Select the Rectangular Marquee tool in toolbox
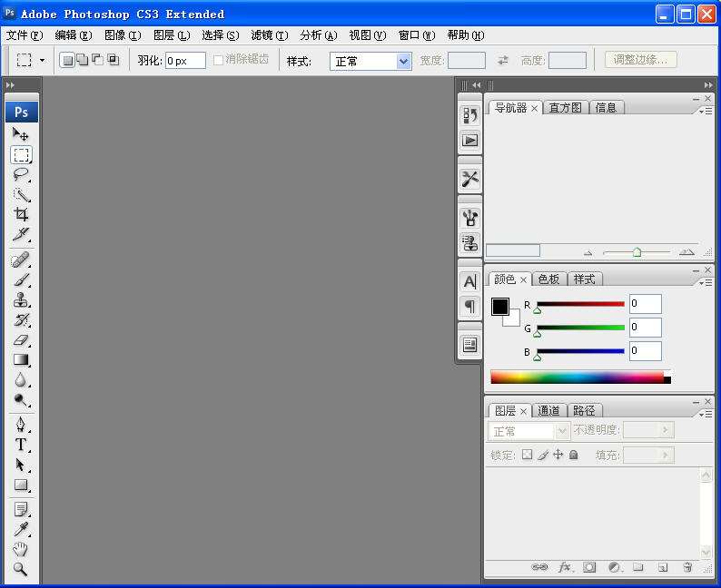This screenshot has height=588, width=721. 21,155
